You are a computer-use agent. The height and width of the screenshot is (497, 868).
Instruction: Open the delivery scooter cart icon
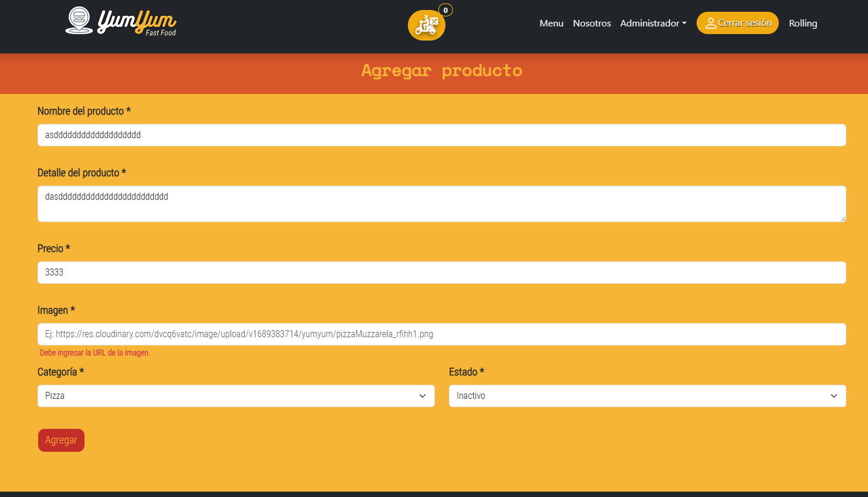[x=427, y=25]
